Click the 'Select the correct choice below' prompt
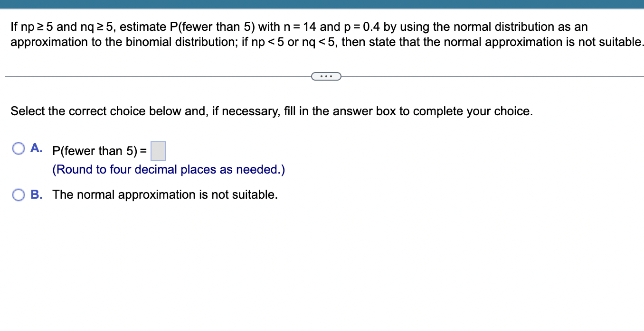 [272, 111]
